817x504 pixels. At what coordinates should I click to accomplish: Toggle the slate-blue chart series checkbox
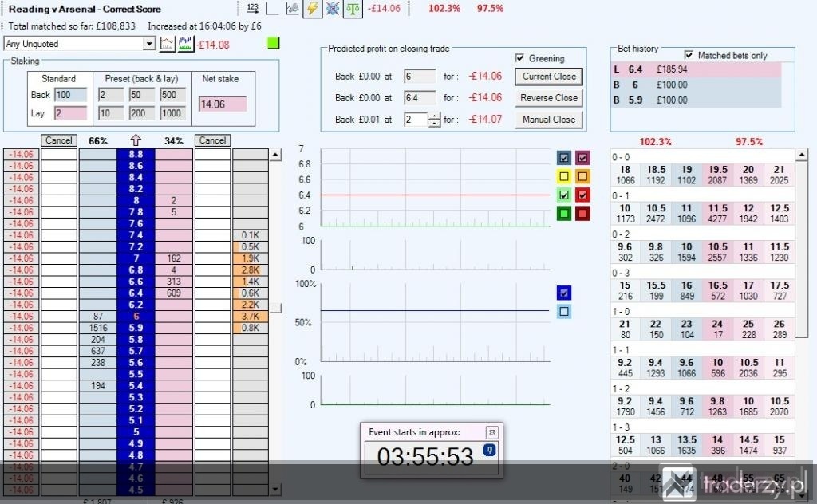click(x=564, y=158)
